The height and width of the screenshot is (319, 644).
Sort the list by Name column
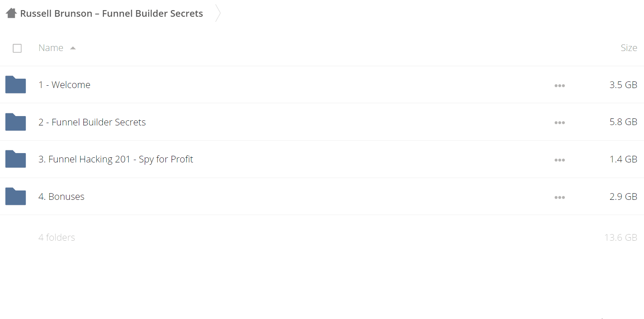(51, 48)
